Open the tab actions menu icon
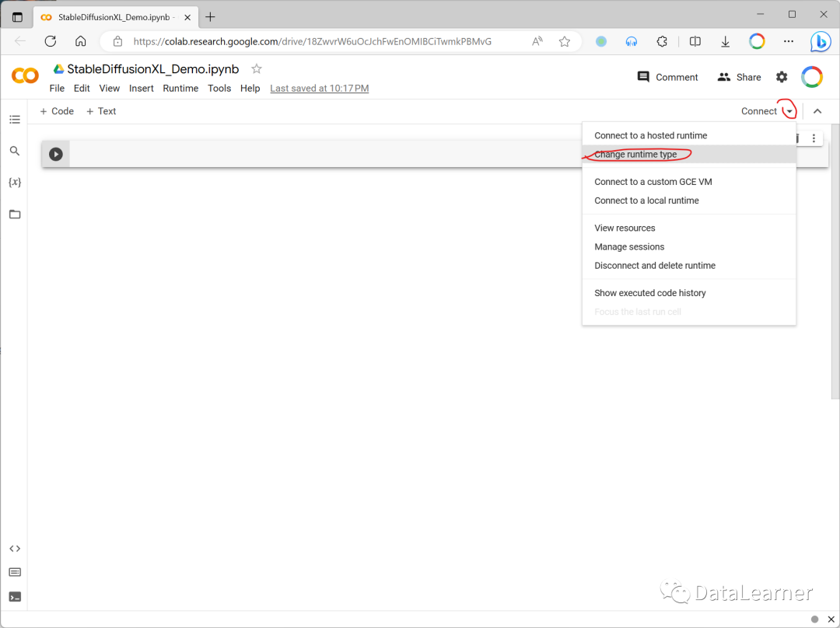The height and width of the screenshot is (628, 840). [x=18, y=17]
